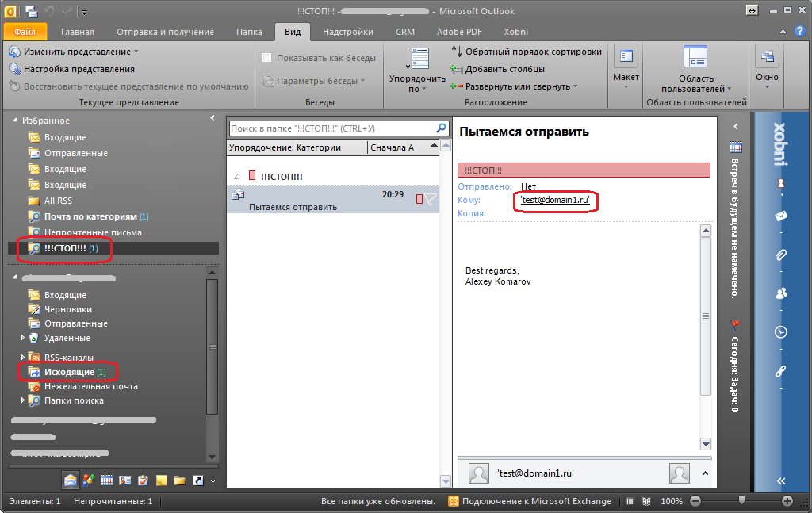812x513 pixels.
Task: Minimize navigation pane arrow
Action: click(x=213, y=118)
